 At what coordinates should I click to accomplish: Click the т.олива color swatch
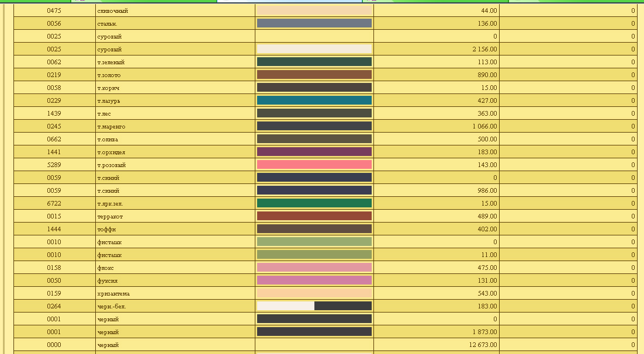point(314,139)
